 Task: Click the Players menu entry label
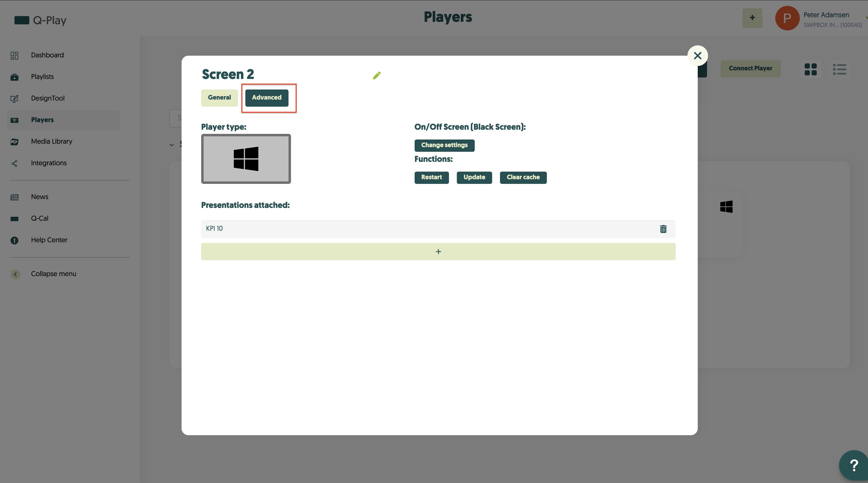click(42, 120)
